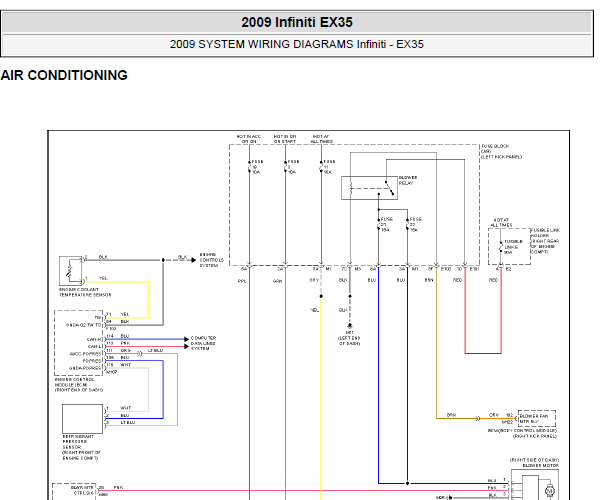This screenshot has width=600, height=500.
Task: Click the 'GRN' wire color label
Action: 277,281
